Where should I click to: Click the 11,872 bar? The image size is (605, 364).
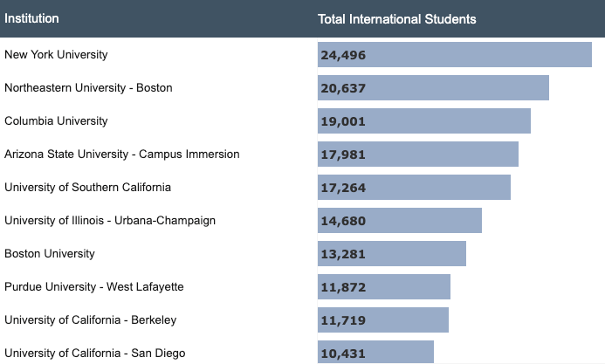(x=384, y=287)
